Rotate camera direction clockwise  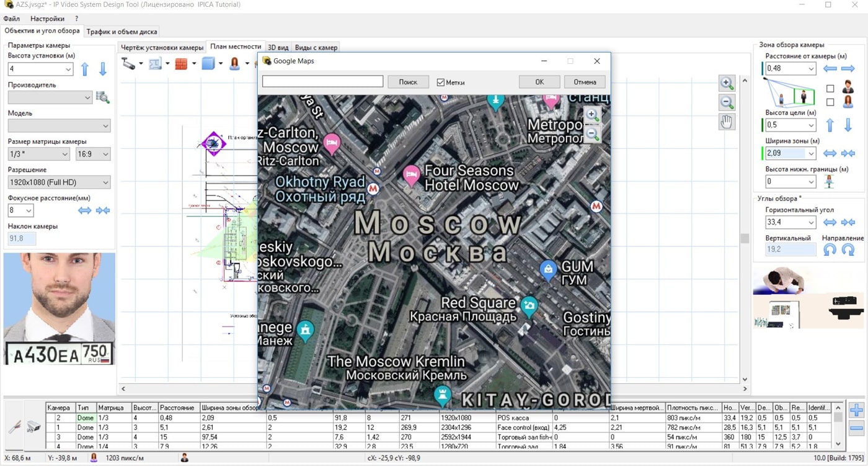[848, 250]
